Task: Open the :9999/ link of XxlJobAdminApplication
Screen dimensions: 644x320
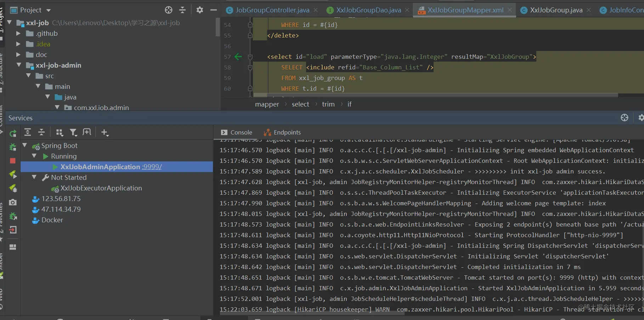Action: [152, 167]
